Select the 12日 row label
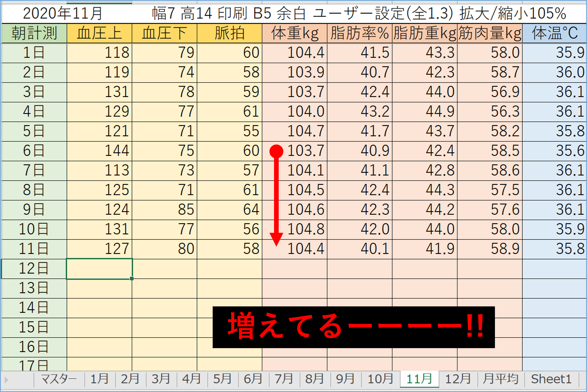The image size is (587, 392). [34, 269]
